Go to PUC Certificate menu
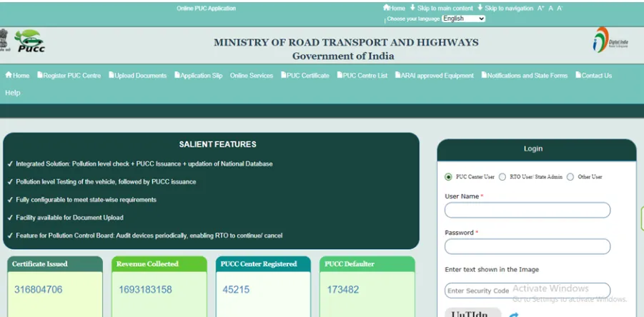644x317 pixels. point(305,76)
